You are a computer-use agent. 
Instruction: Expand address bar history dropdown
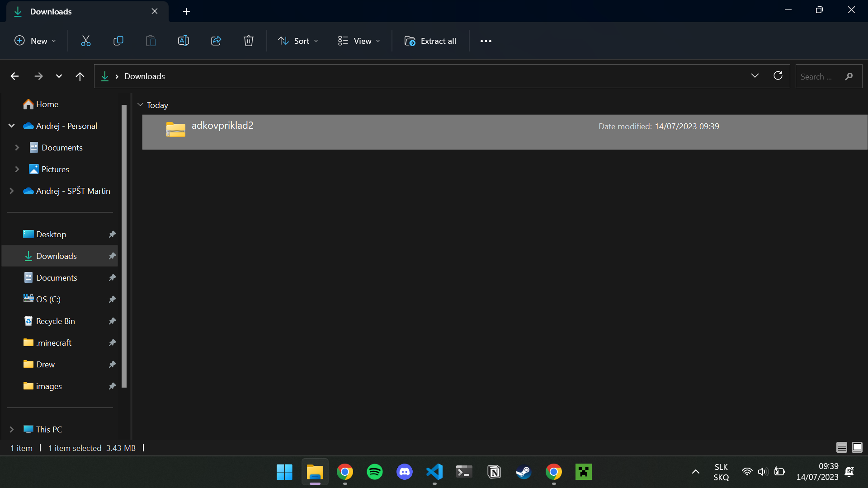755,76
